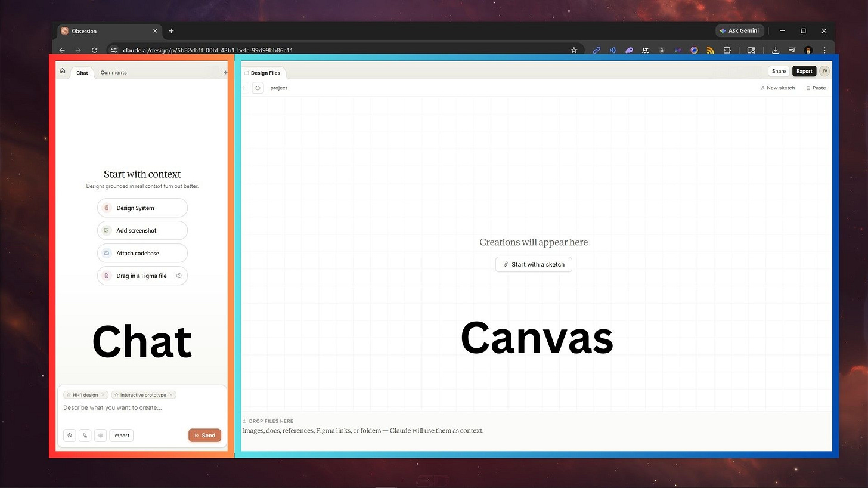Screen dimensions: 868x488
Task: Switch to the Comments tab
Action: tap(113, 73)
